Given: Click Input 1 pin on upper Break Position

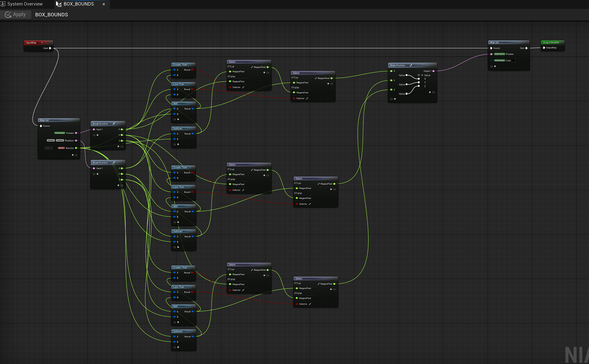Looking at the screenshot, I should [x=94, y=129].
